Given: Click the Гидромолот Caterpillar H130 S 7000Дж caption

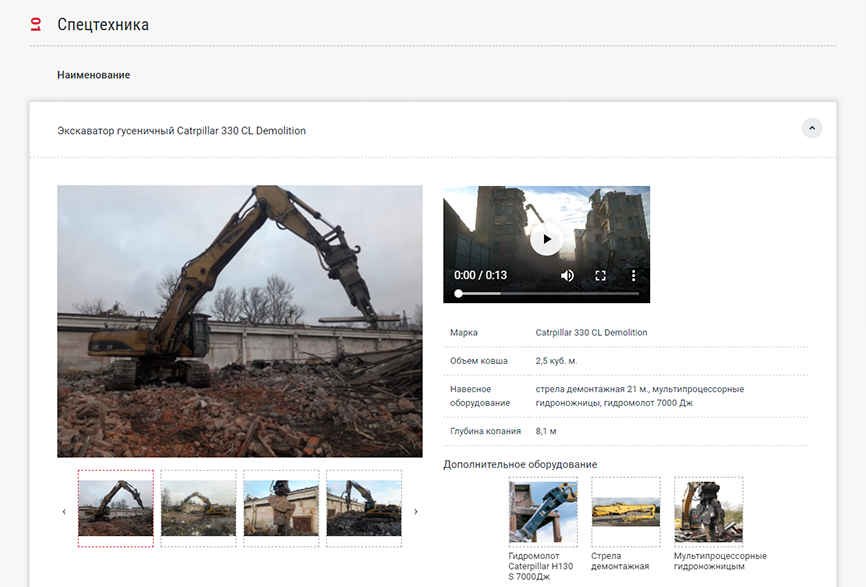Looking at the screenshot, I should [x=541, y=566].
